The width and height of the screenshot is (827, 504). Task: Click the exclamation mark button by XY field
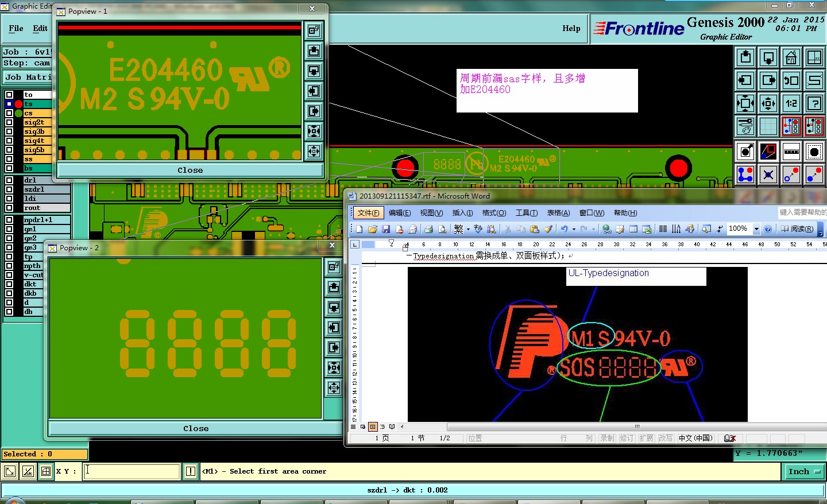[191, 471]
